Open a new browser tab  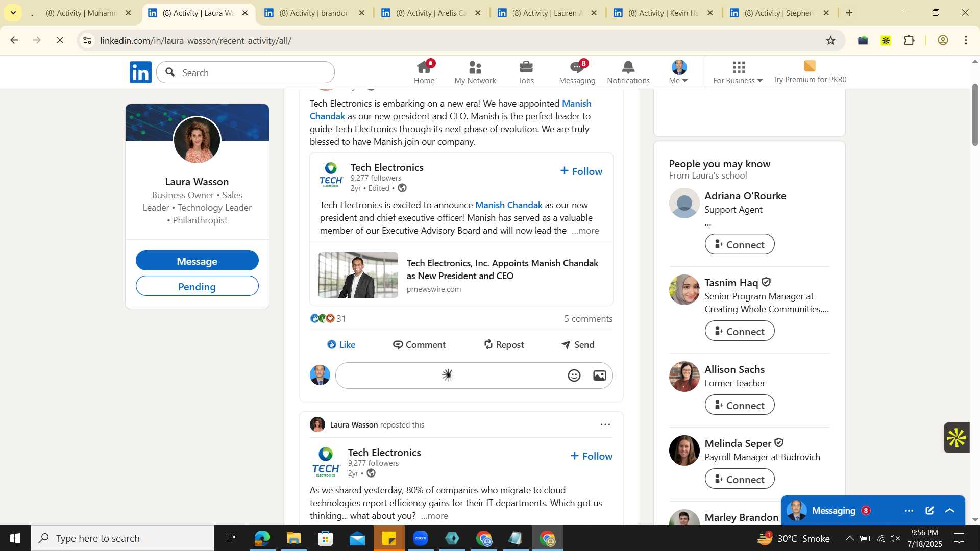tap(849, 13)
